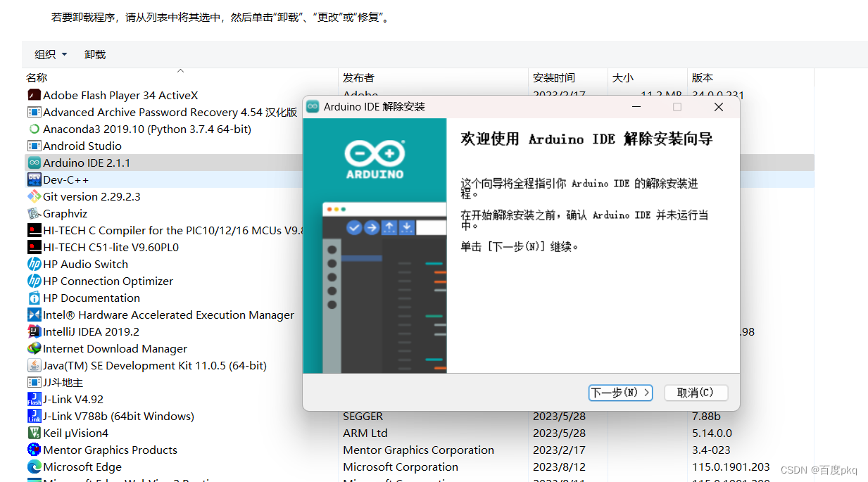This screenshot has height=482, width=868.
Task: Select Dev-C++ in the program list
Action: click(66, 179)
